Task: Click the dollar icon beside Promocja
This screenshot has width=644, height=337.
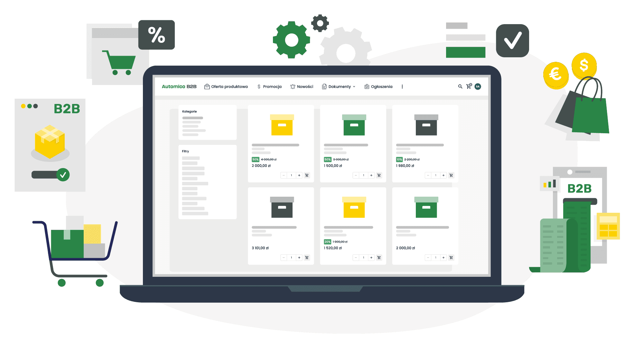Action: pyautogui.click(x=259, y=87)
